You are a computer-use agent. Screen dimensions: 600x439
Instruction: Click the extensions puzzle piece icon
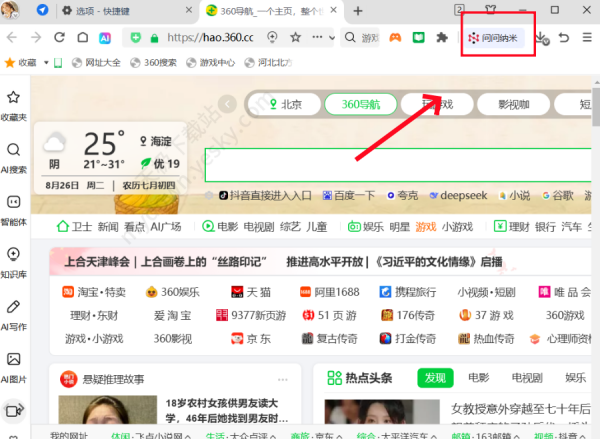click(x=440, y=38)
